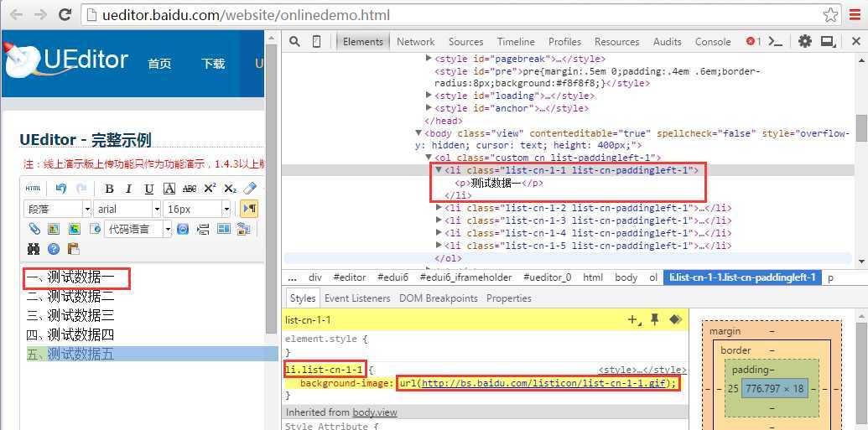The height and width of the screenshot is (430, 868).
Task: Expand the li list-cn-1-5 node
Action: click(x=439, y=245)
